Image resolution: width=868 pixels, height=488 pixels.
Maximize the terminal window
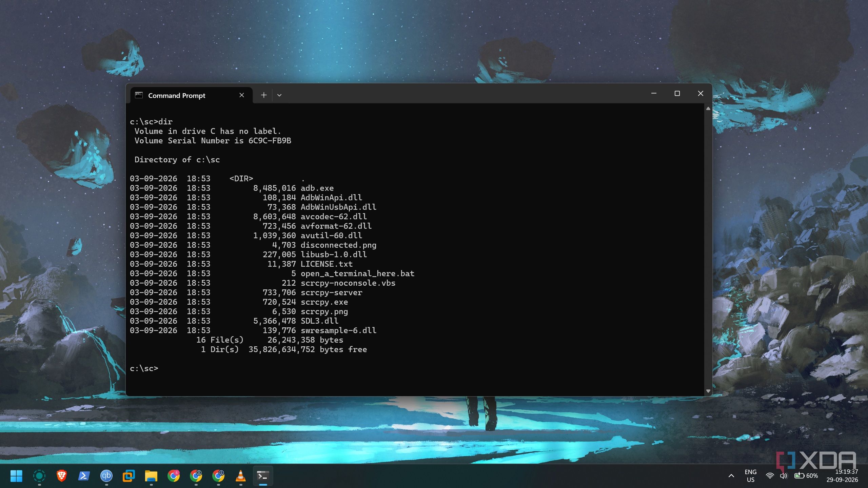[x=677, y=94]
